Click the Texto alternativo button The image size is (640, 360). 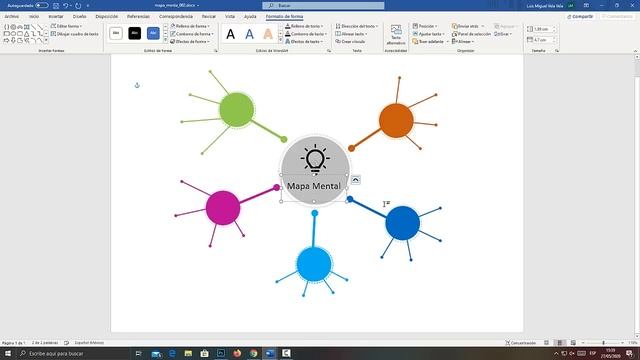(396, 35)
